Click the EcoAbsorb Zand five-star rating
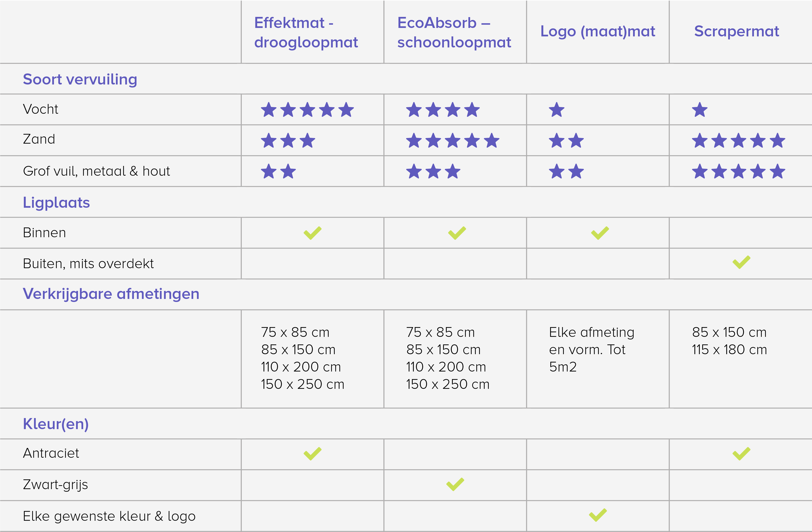This screenshot has height=532, width=812. (x=452, y=141)
